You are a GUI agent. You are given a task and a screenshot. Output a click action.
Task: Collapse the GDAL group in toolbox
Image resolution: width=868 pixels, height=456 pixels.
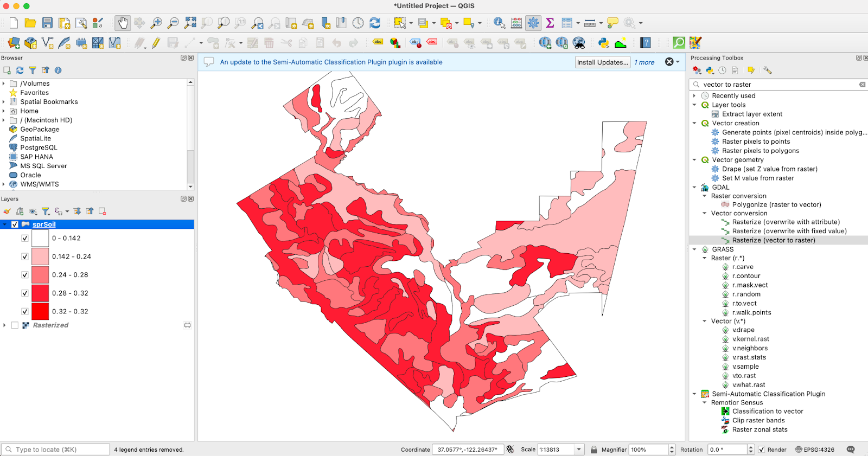click(694, 188)
